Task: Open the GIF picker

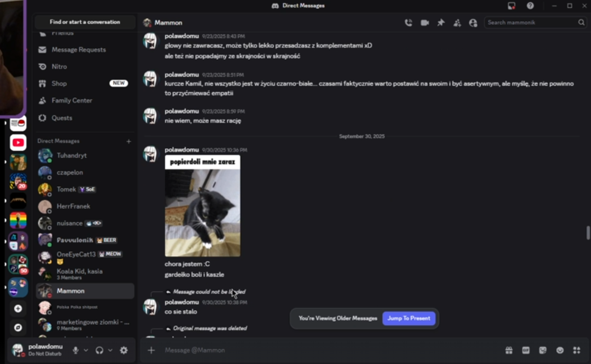Action: coord(526,350)
